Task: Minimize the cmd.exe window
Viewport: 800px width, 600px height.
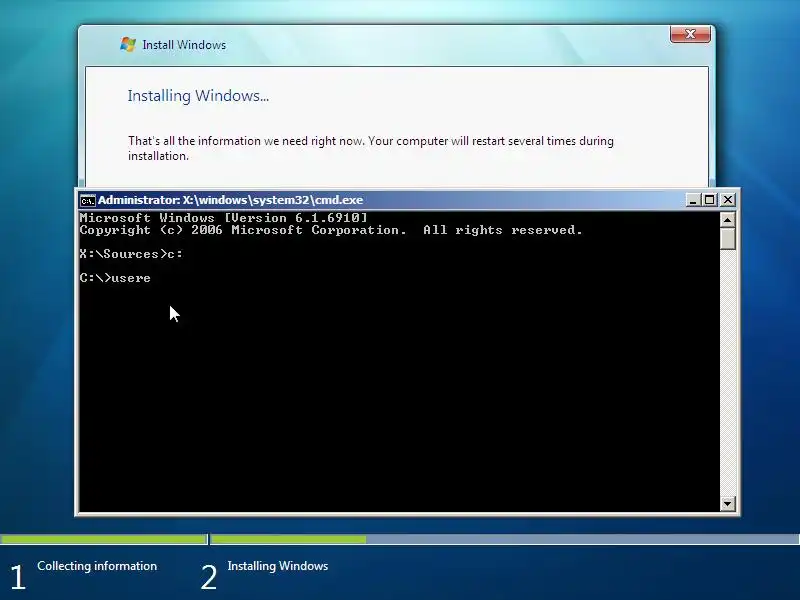Action: (x=692, y=200)
